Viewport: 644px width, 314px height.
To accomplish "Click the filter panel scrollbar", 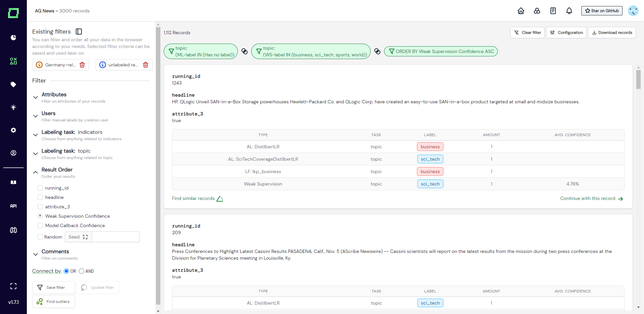I will click(x=158, y=166).
